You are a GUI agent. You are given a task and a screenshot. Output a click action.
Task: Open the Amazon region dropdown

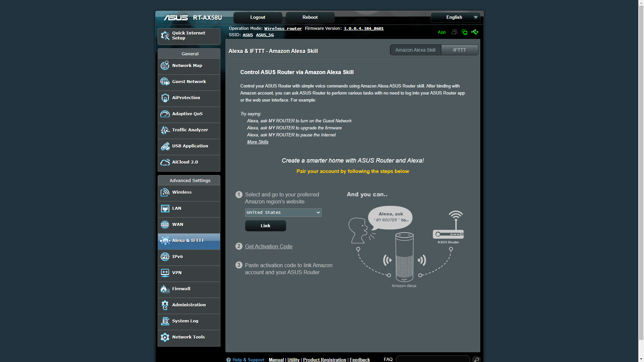coord(283,213)
